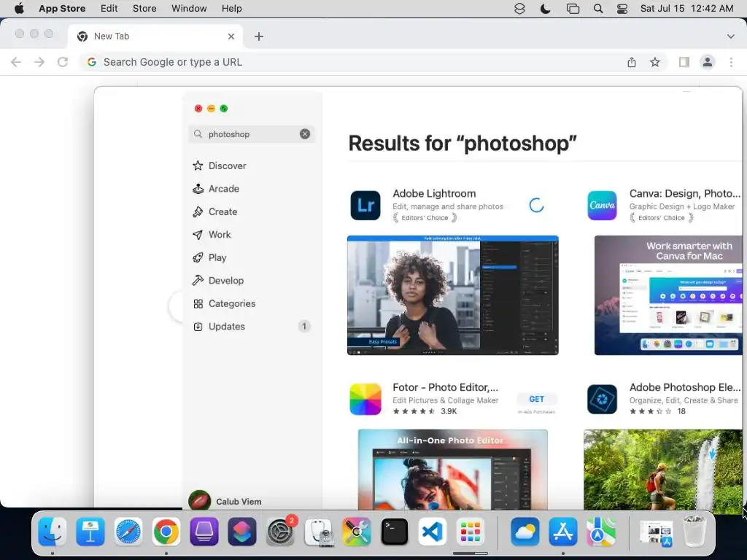Viewport: 747px width, 560px height.
Task: Click the photoshop search field
Action: point(252,134)
